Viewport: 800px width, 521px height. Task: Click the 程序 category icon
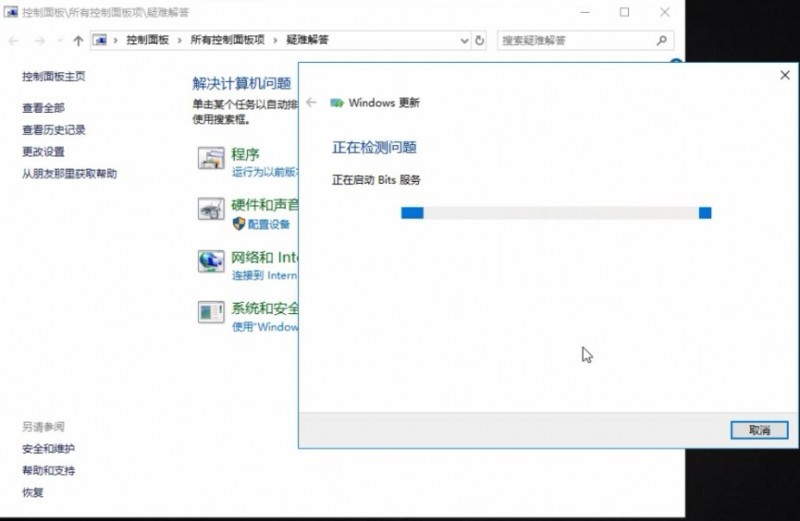tap(211, 159)
